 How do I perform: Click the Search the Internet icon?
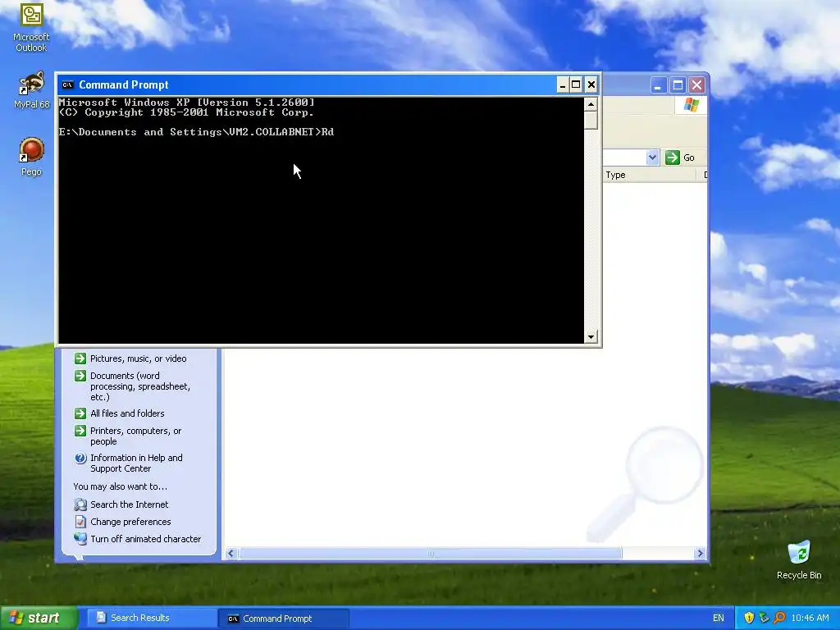point(80,504)
